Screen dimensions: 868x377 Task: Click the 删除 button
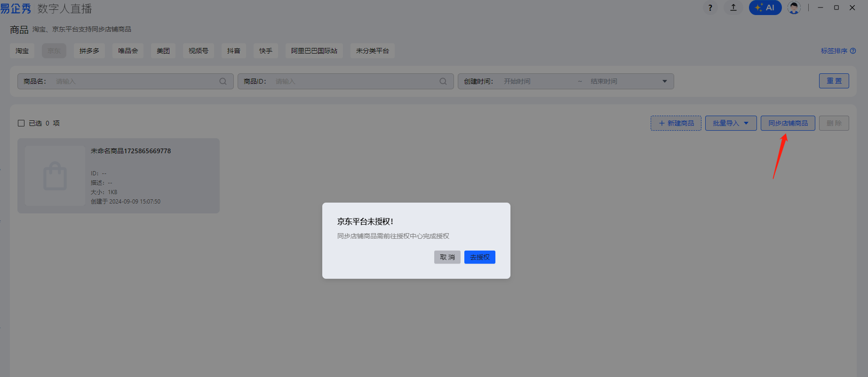[834, 123]
